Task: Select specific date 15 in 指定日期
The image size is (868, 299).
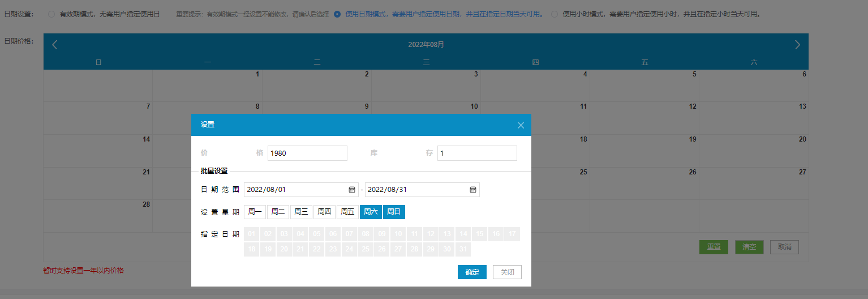Action: [x=479, y=234]
